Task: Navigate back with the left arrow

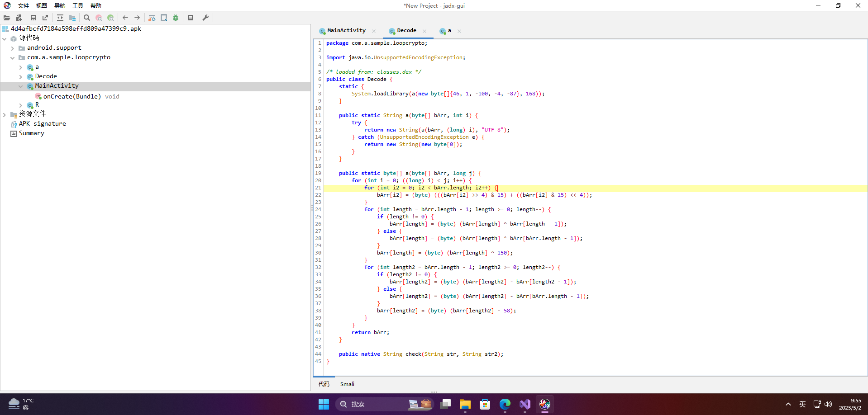Action: (125, 18)
